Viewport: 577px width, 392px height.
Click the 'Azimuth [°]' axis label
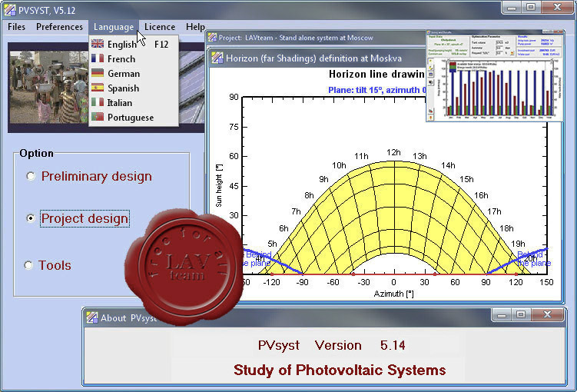click(393, 294)
